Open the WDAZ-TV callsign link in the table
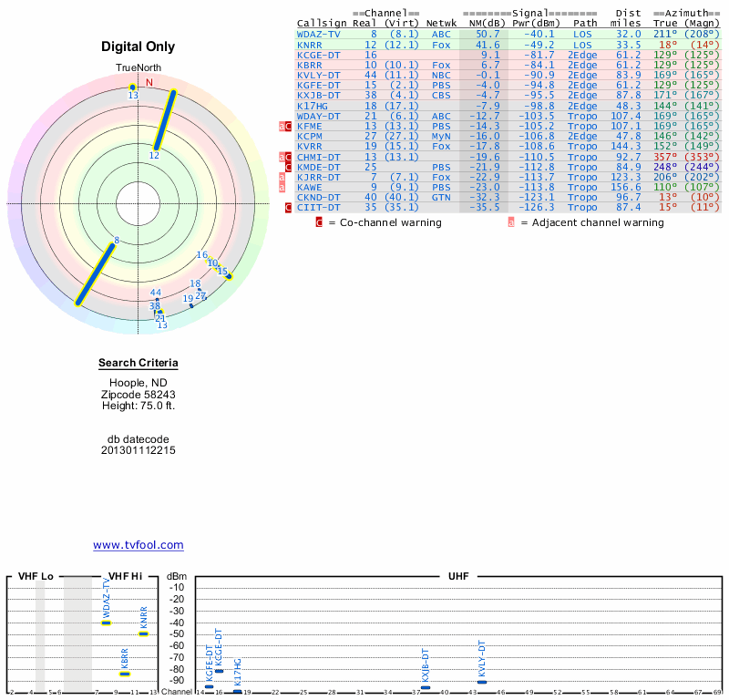Screen dimensions: 729x700 319,34
